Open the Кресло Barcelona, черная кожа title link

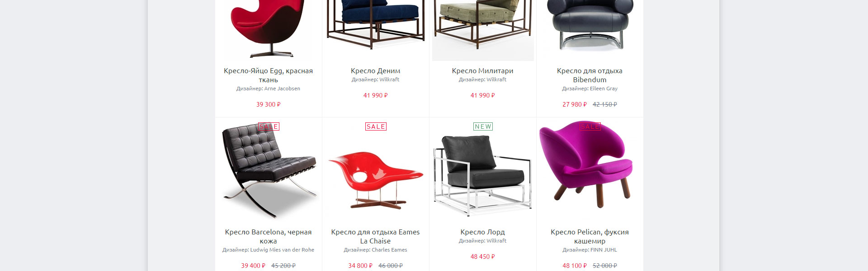pyautogui.click(x=269, y=236)
